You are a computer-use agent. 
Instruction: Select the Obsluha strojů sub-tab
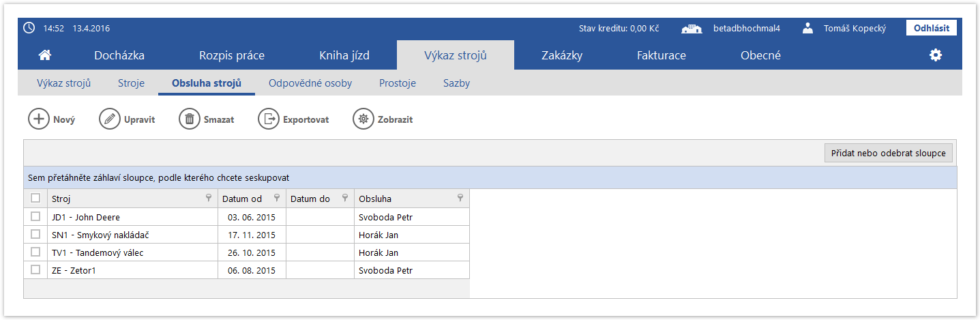click(x=207, y=83)
